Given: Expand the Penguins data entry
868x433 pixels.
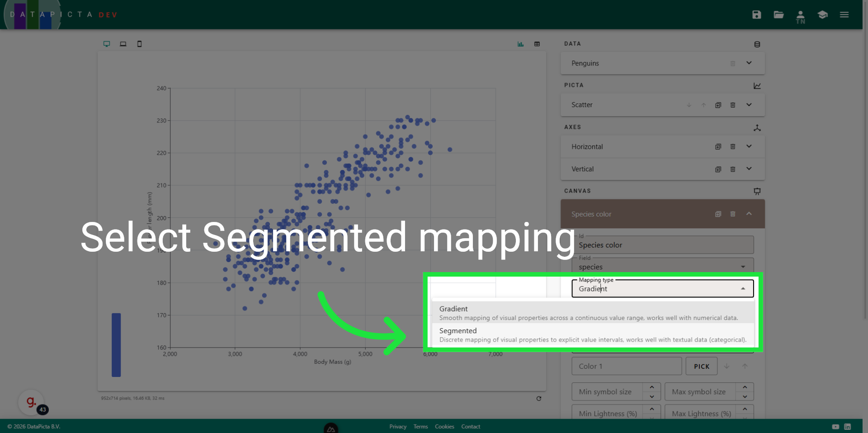Looking at the screenshot, I should (749, 63).
